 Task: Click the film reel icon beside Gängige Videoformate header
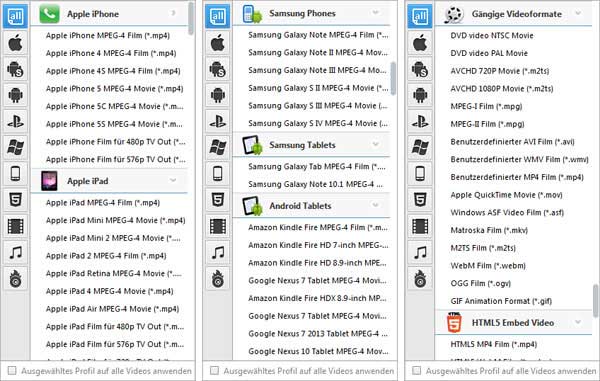[x=454, y=14]
